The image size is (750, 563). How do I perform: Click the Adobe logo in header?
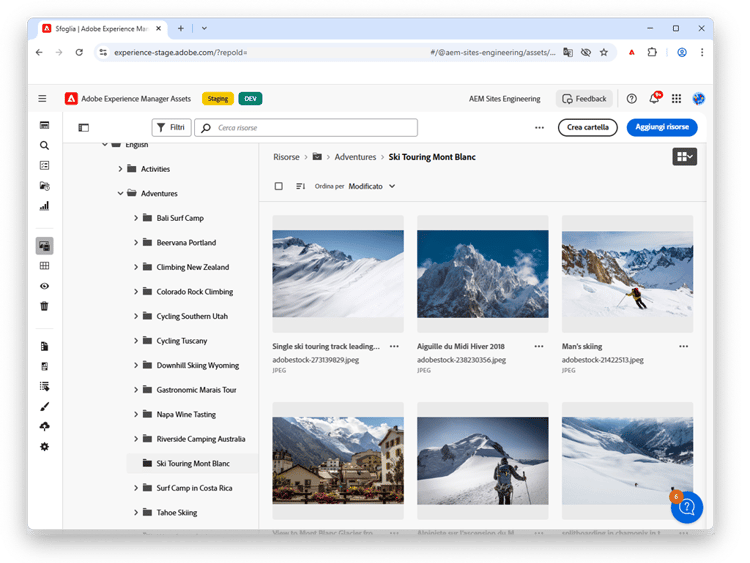(71, 99)
